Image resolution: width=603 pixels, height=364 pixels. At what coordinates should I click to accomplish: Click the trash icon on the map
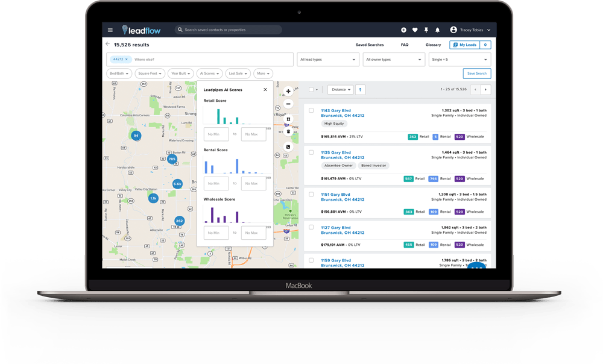tap(288, 131)
